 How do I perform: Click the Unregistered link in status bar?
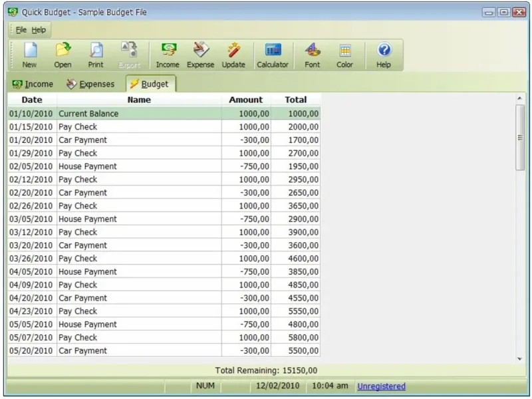pyautogui.click(x=381, y=386)
